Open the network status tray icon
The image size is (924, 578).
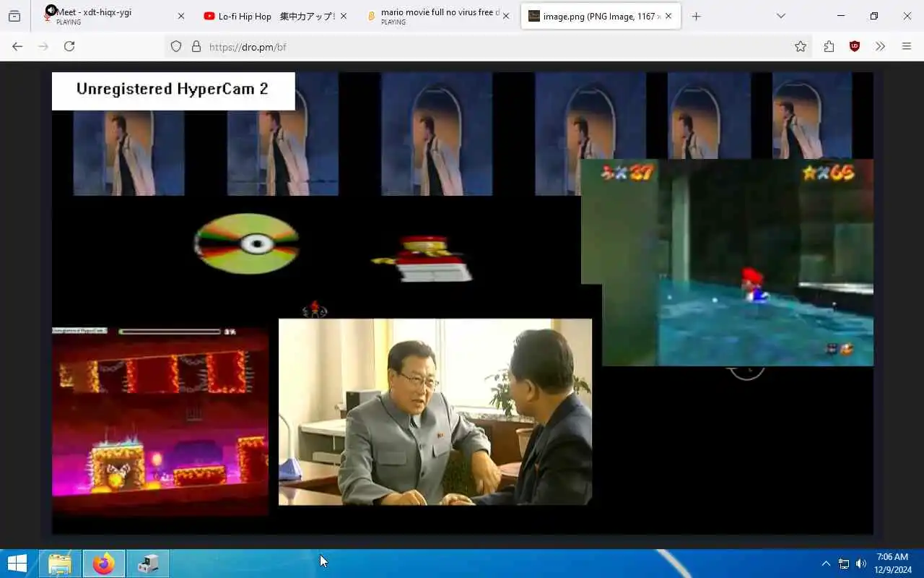tap(843, 564)
